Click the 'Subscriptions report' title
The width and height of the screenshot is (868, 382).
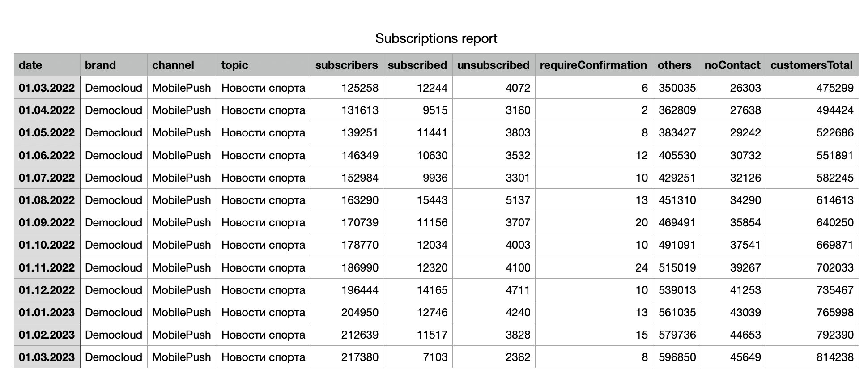coord(436,38)
